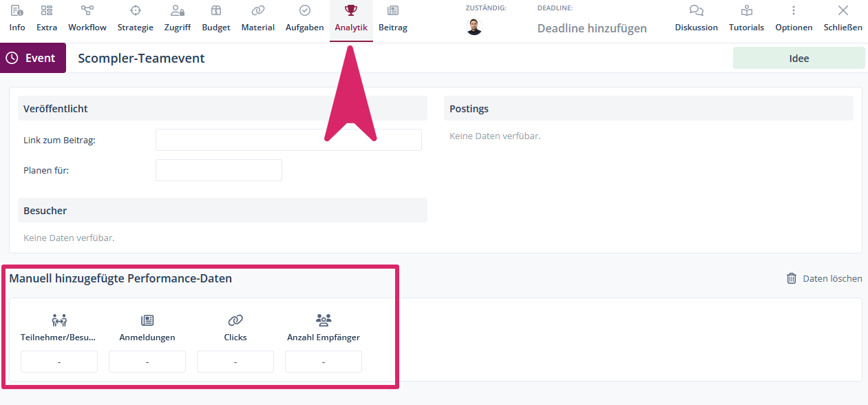The width and height of the screenshot is (868, 405).
Task: Open the Aufgaben checkmark icon
Action: (x=305, y=10)
